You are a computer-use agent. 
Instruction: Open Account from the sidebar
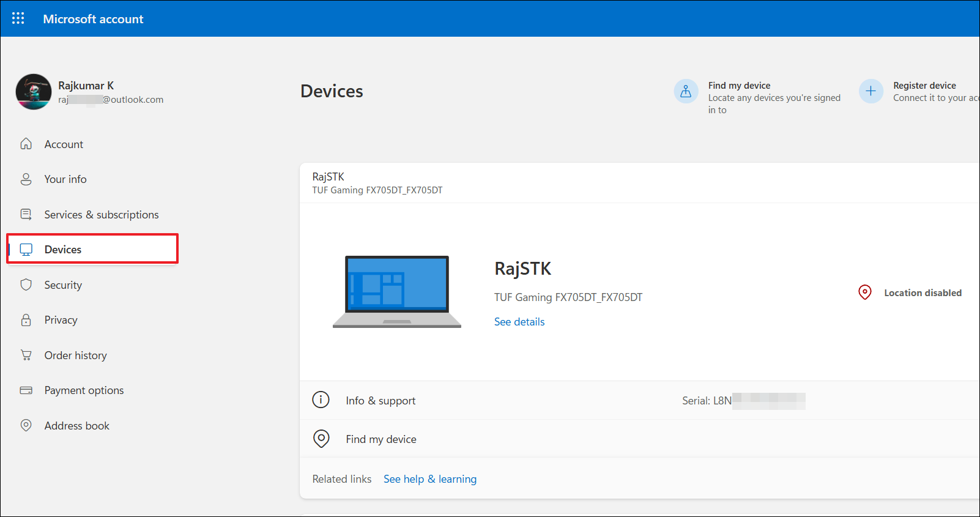click(64, 144)
